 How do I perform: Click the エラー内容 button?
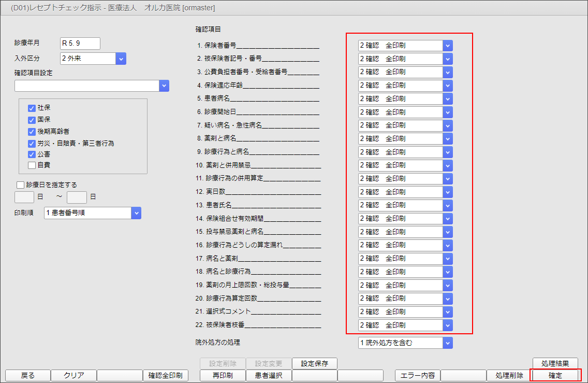(417, 376)
